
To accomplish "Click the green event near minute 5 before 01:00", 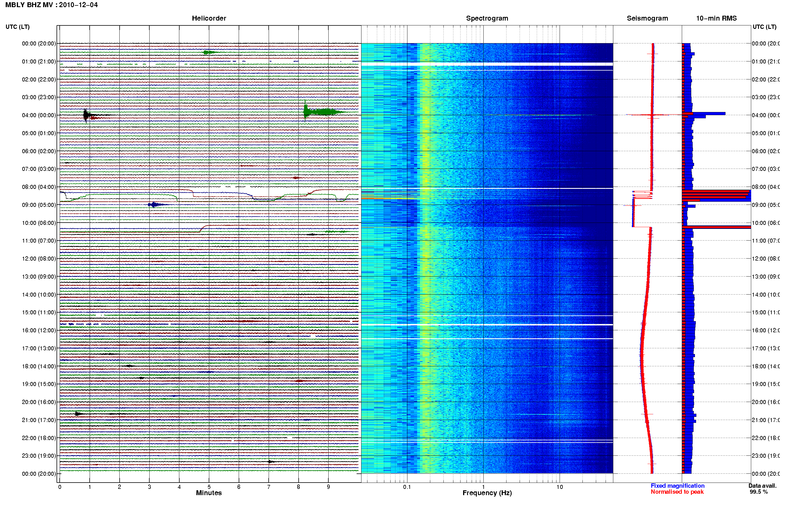I will click(210, 52).
